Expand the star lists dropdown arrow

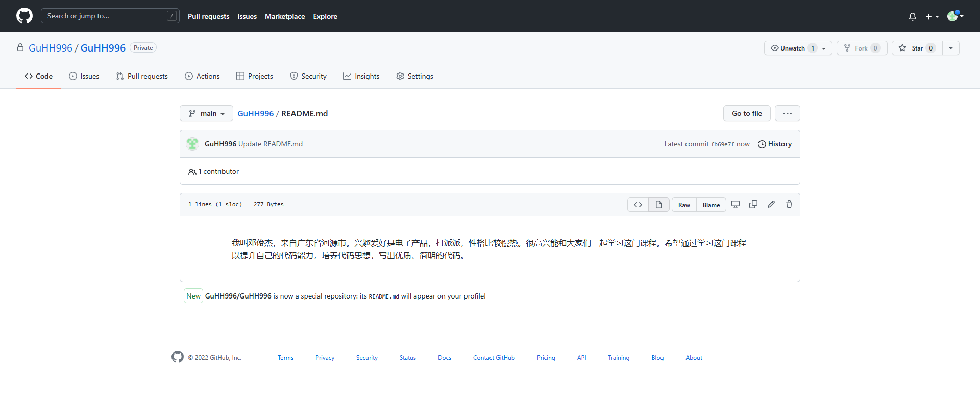point(951,48)
